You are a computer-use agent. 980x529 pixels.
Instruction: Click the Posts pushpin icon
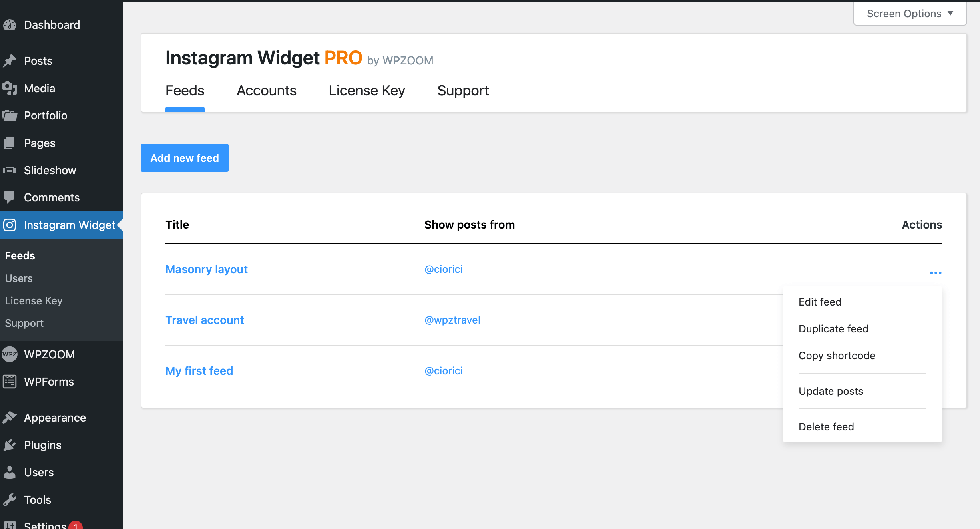coord(10,61)
